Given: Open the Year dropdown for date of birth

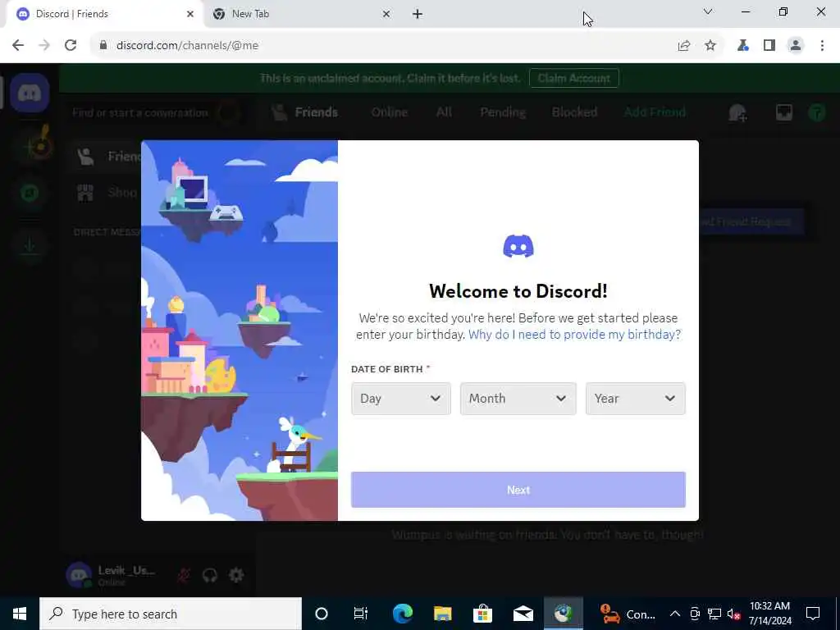Looking at the screenshot, I should pos(636,399).
